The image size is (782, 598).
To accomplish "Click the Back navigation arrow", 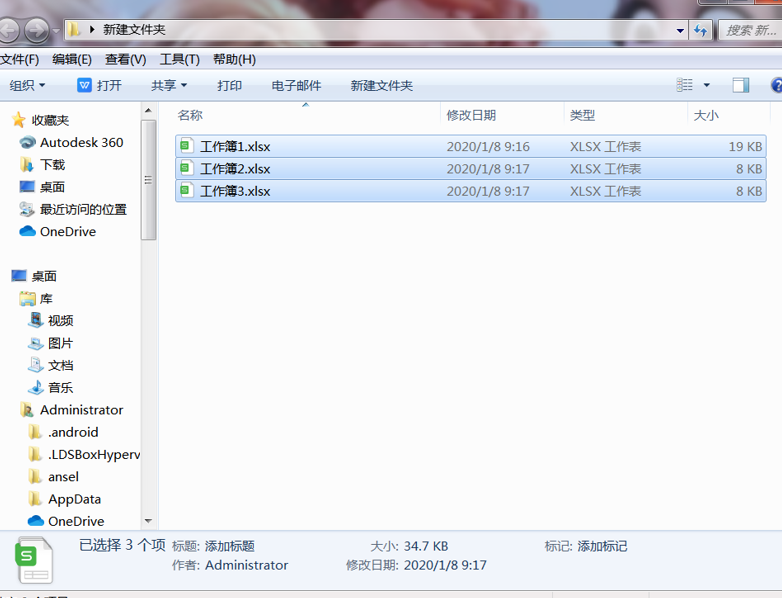I will click(x=8, y=30).
